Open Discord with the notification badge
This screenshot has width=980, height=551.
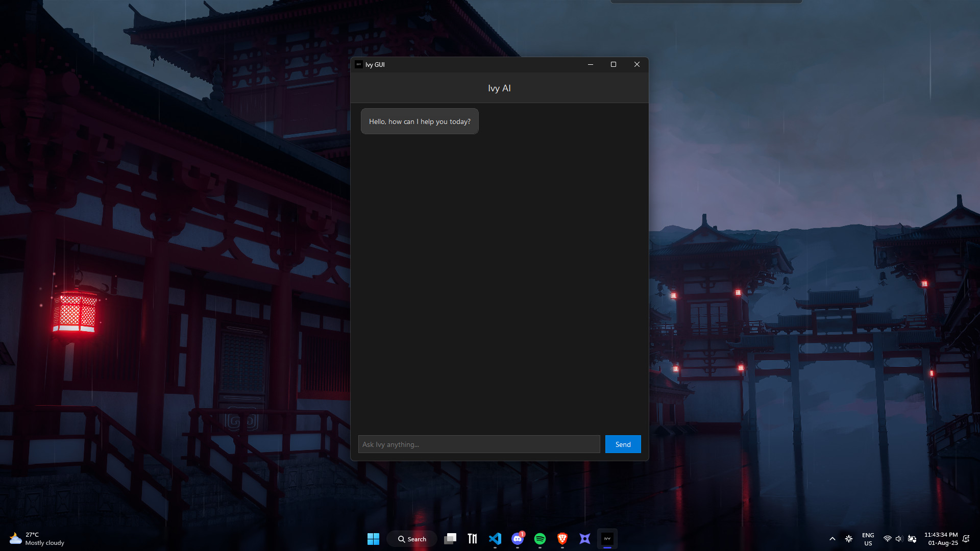517,539
